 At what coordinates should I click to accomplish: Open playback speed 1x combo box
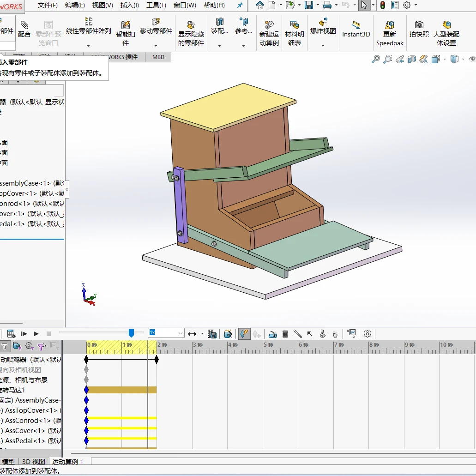pos(166,333)
